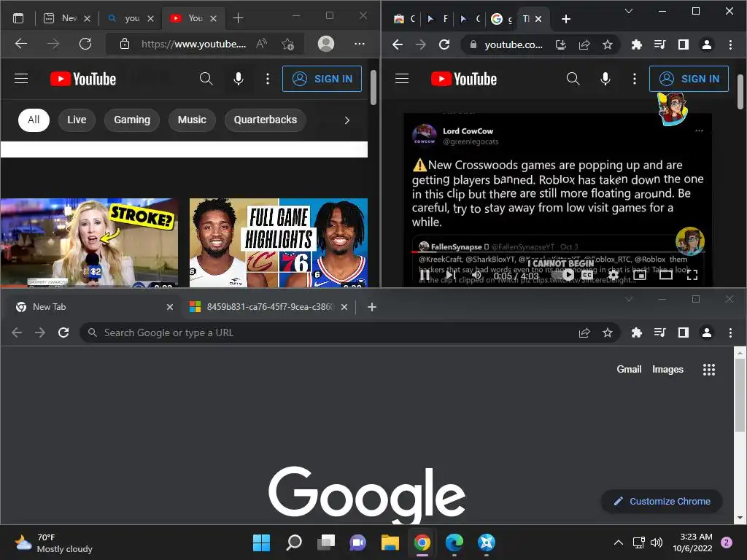Click YouTube logo in Edge window
Viewport: 747px width, 560px height.
click(x=83, y=79)
